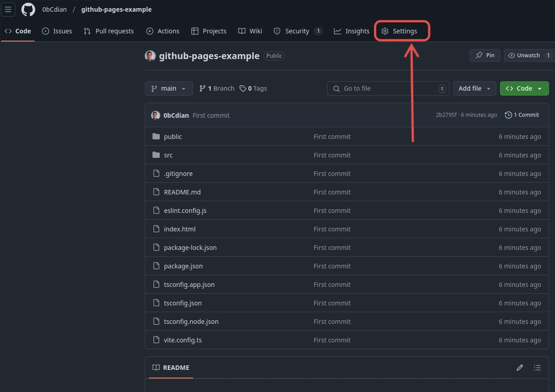This screenshot has height=392, width=555.
Task: Select the README tab below file list
Action: pyautogui.click(x=171, y=368)
